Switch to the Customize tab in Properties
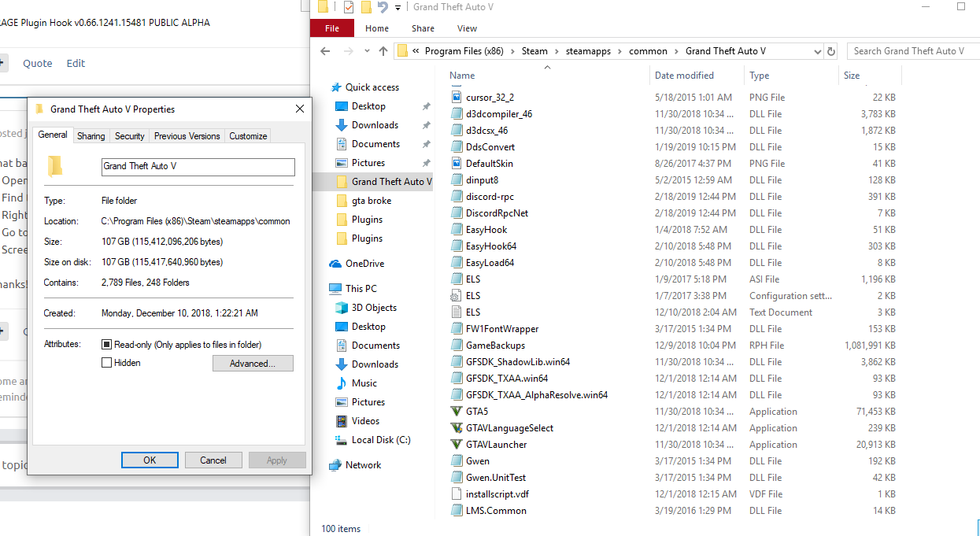The height and width of the screenshot is (536, 980). [x=248, y=136]
